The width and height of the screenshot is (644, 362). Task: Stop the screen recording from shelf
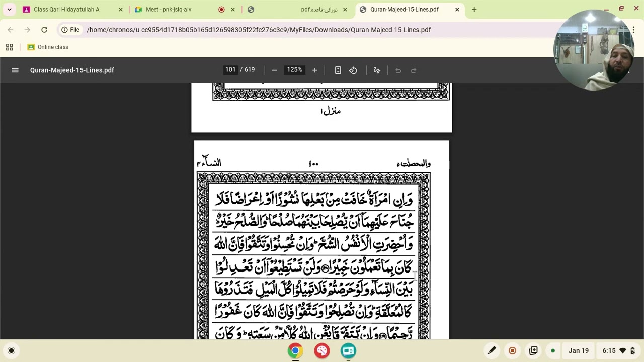tap(512, 351)
